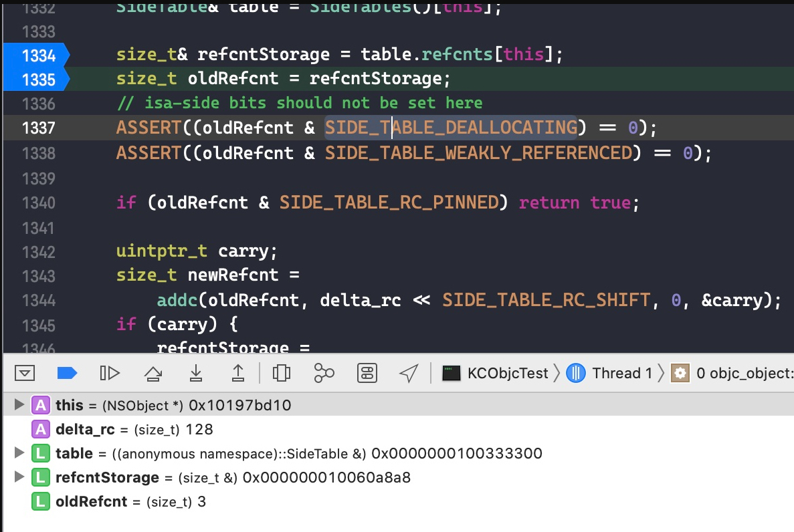The image size is (794, 532).
Task: Open the Thread 1 jump bar item
Action: pyautogui.click(x=609, y=373)
